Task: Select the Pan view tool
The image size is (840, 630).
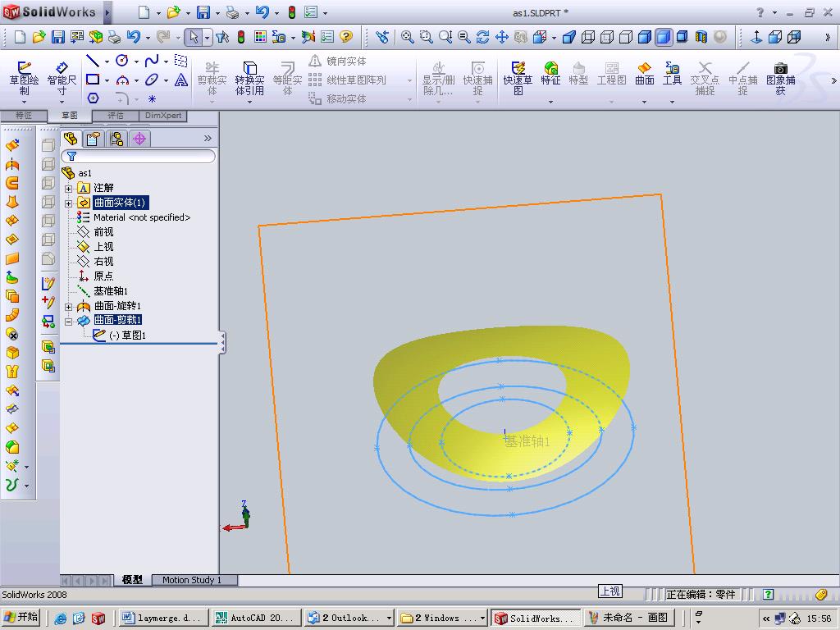Action: tap(501, 36)
